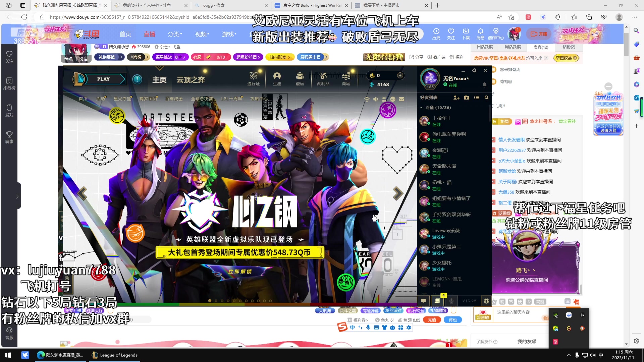Screen dimensions: 644x362
Task: Report a bug in League client
Action: coord(486,301)
